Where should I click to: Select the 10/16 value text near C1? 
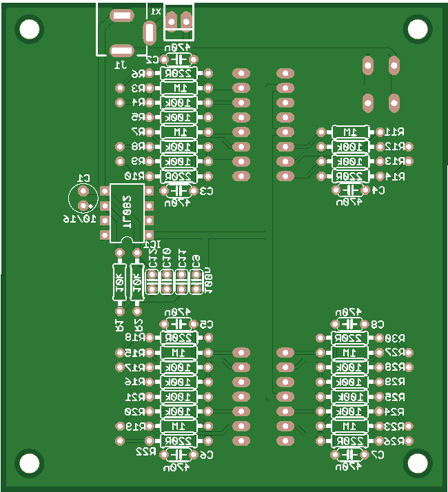pyautogui.click(x=80, y=219)
